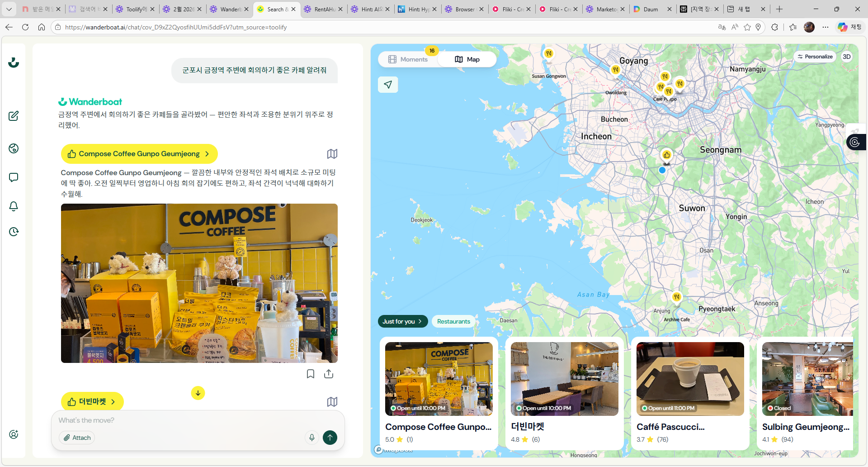This screenshot has width=868, height=467.
Task: Expand Compose Coffee Gunpo Geumjeong chip
Action: [139, 154]
